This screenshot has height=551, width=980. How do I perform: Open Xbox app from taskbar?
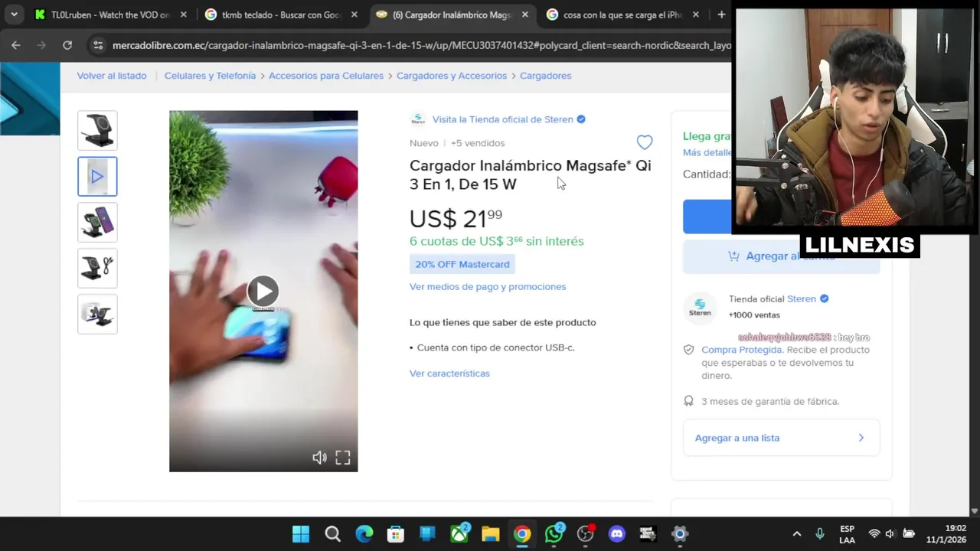coord(459,534)
